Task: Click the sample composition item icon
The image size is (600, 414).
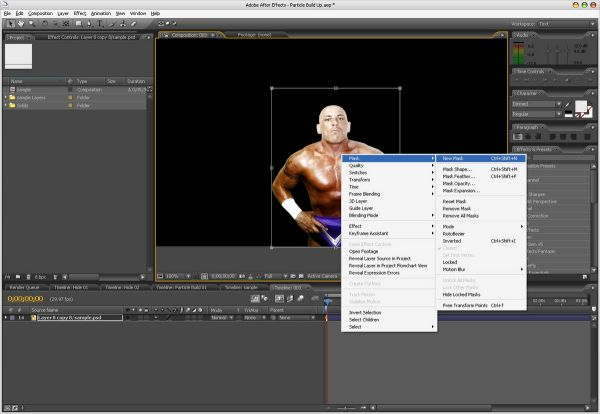Action: pyautogui.click(x=12, y=90)
